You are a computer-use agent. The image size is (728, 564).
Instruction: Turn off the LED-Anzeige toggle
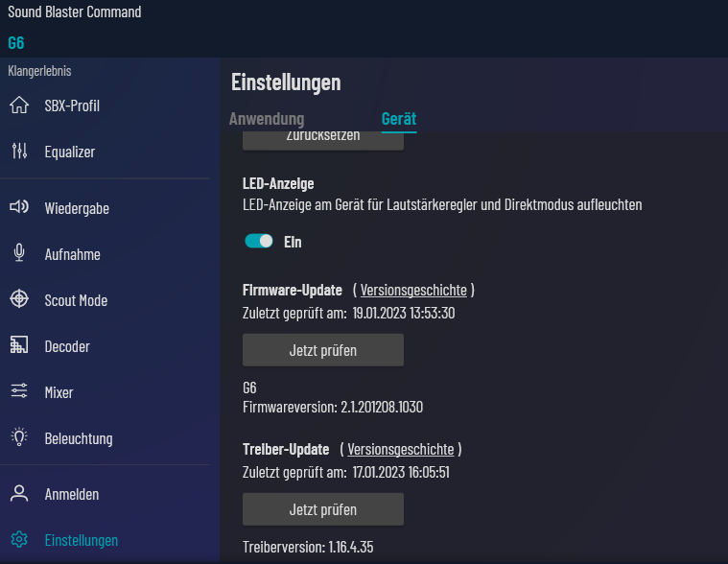[259, 241]
